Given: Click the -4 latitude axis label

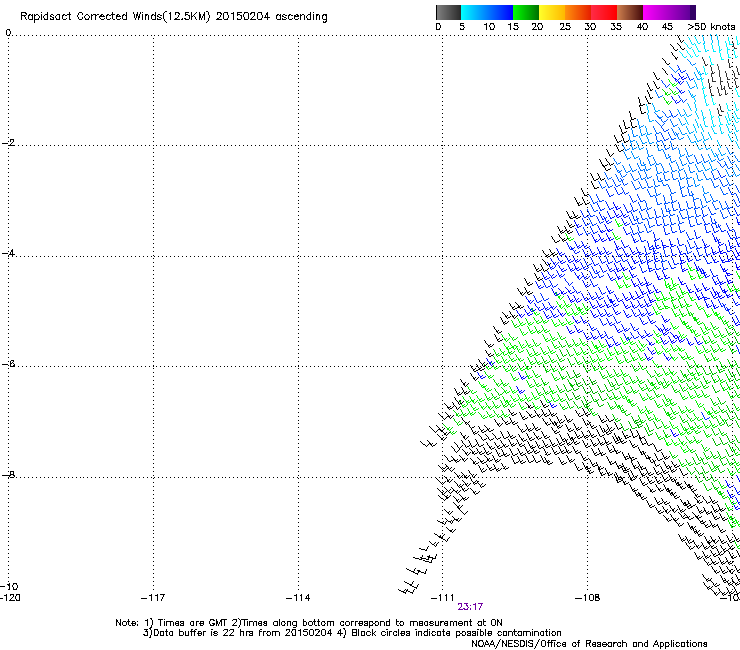Looking at the screenshot, I should point(8,253).
